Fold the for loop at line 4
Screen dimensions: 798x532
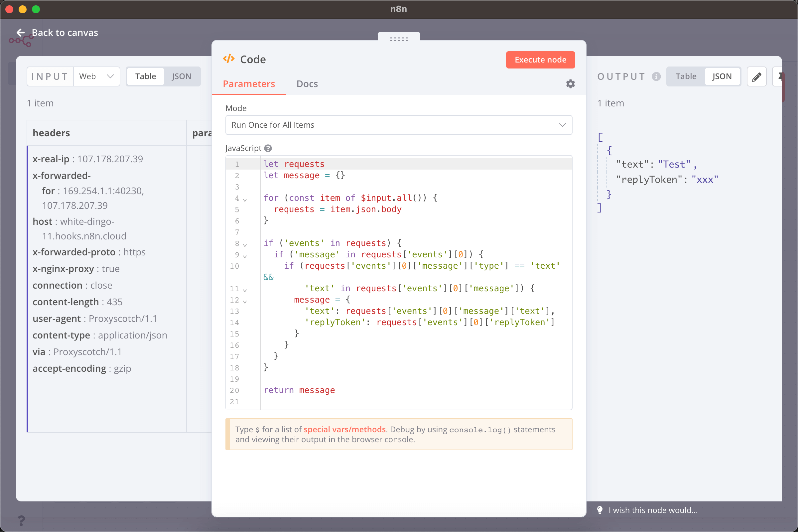coord(245,199)
